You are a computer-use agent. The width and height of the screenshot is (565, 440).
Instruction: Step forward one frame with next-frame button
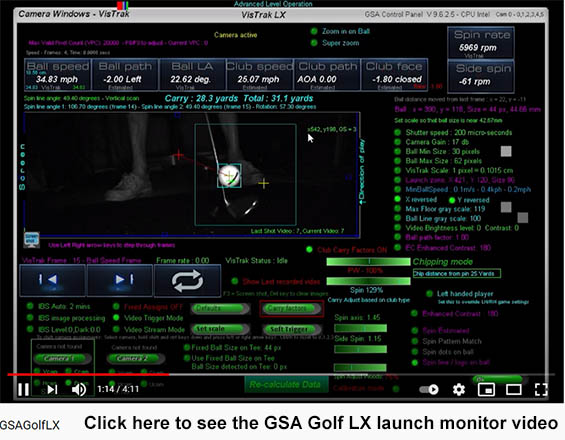[x=120, y=280]
